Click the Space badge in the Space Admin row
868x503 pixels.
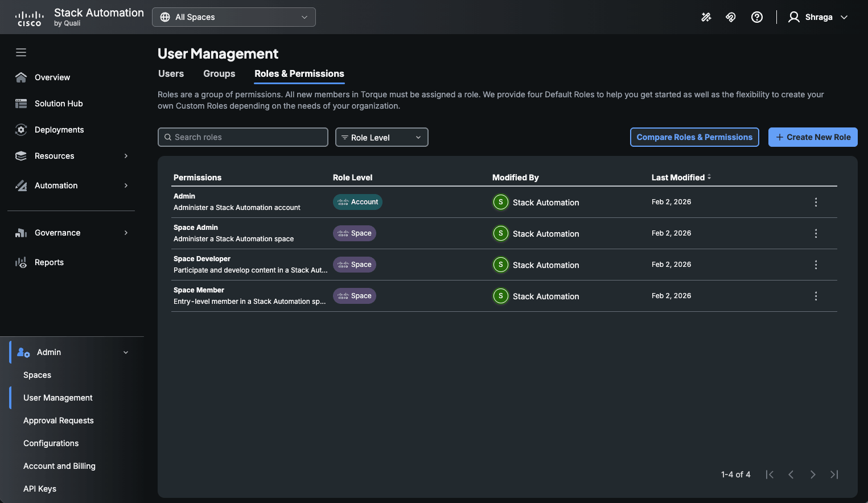click(355, 233)
